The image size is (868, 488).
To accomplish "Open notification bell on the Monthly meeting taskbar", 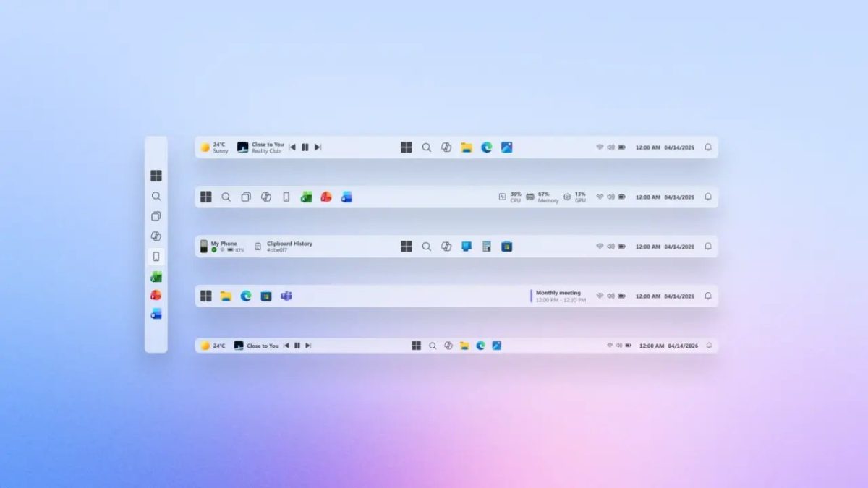I will point(708,296).
